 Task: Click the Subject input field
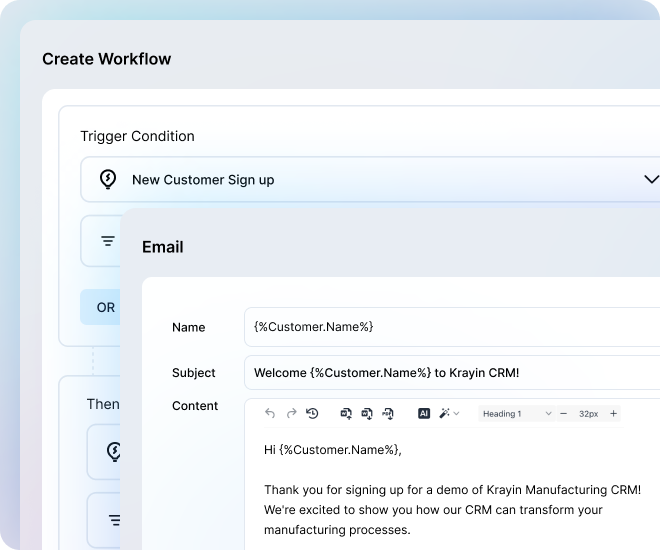tap(452, 373)
